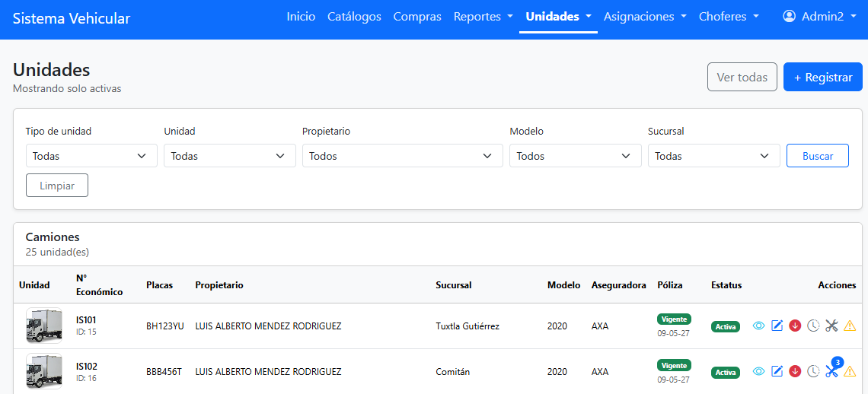Click yellow warning triangle for unit IS102
Screen dimensions: 868x394
point(850,371)
